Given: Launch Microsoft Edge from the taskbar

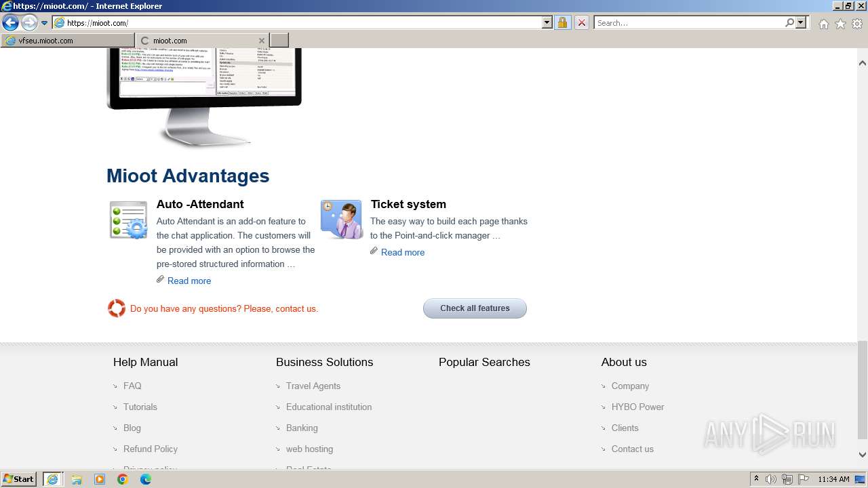Looking at the screenshot, I should [146, 479].
